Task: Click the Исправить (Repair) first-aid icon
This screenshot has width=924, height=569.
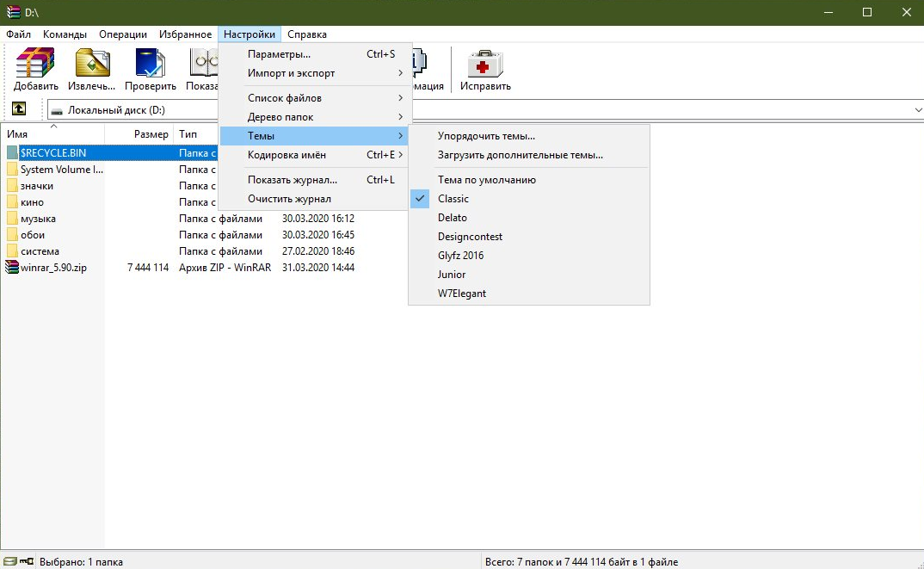Action: pos(485,63)
